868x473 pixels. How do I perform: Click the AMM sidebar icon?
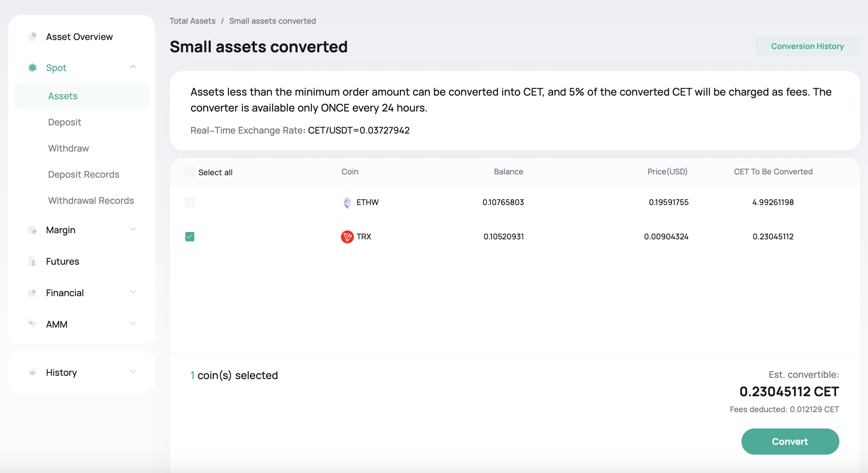[32, 324]
